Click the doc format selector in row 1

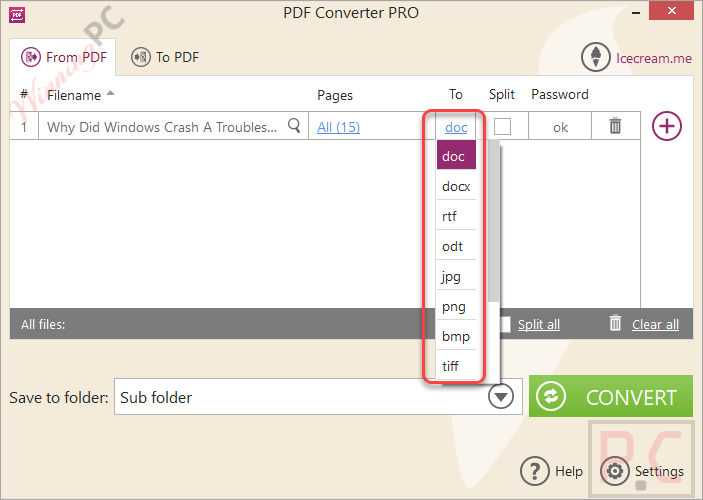[x=456, y=127]
